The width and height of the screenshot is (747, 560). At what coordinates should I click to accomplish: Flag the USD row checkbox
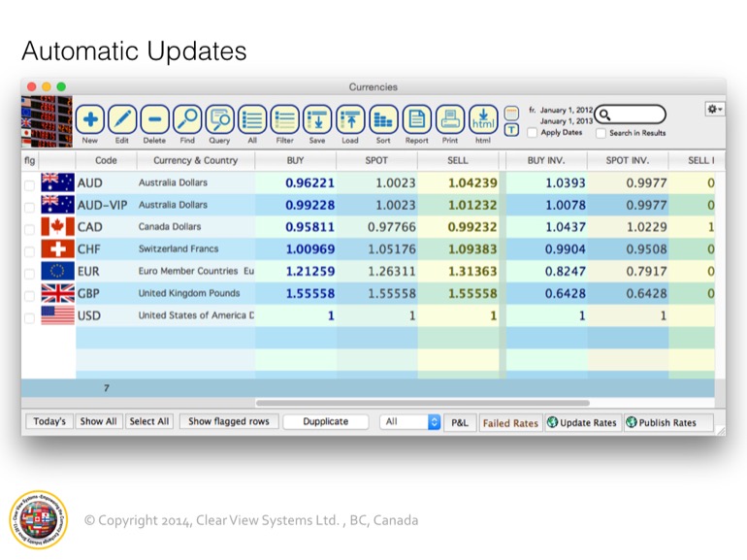(29, 318)
